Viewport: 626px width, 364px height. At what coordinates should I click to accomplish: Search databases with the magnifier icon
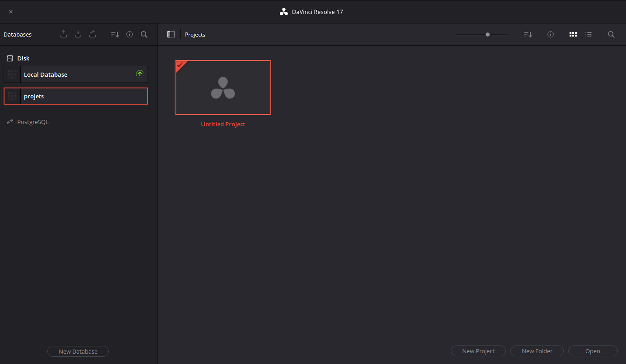pyautogui.click(x=144, y=34)
